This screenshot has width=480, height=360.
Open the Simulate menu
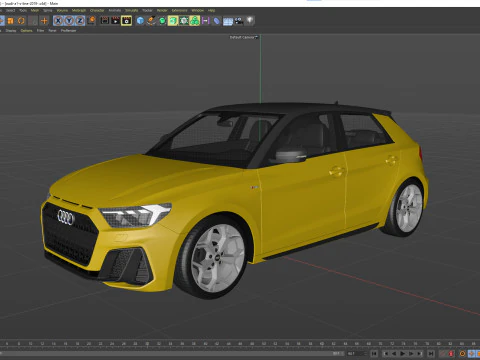(132, 10)
